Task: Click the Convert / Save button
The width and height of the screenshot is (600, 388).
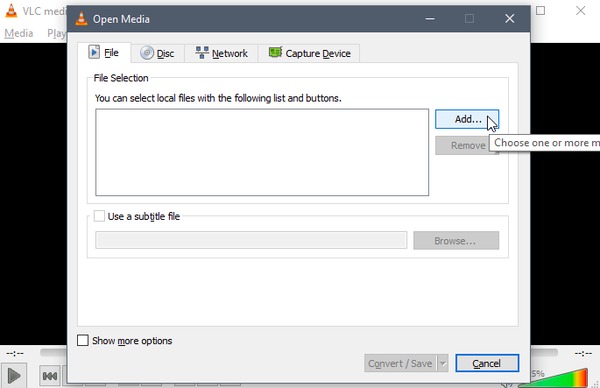Action: pos(401,364)
